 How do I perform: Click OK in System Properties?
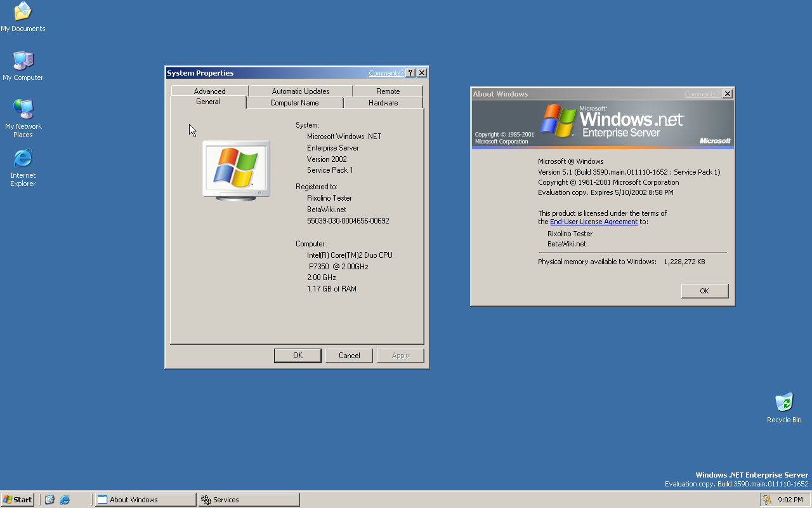(298, 356)
